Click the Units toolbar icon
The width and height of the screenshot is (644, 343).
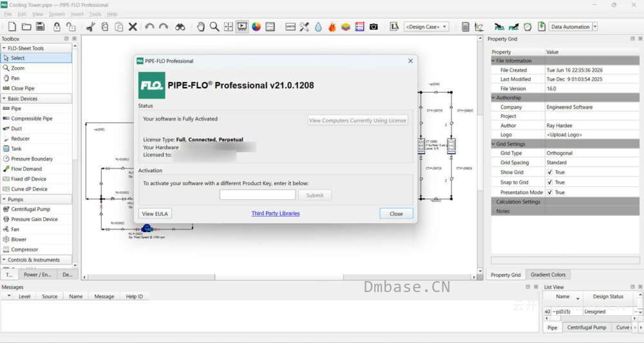click(290, 26)
